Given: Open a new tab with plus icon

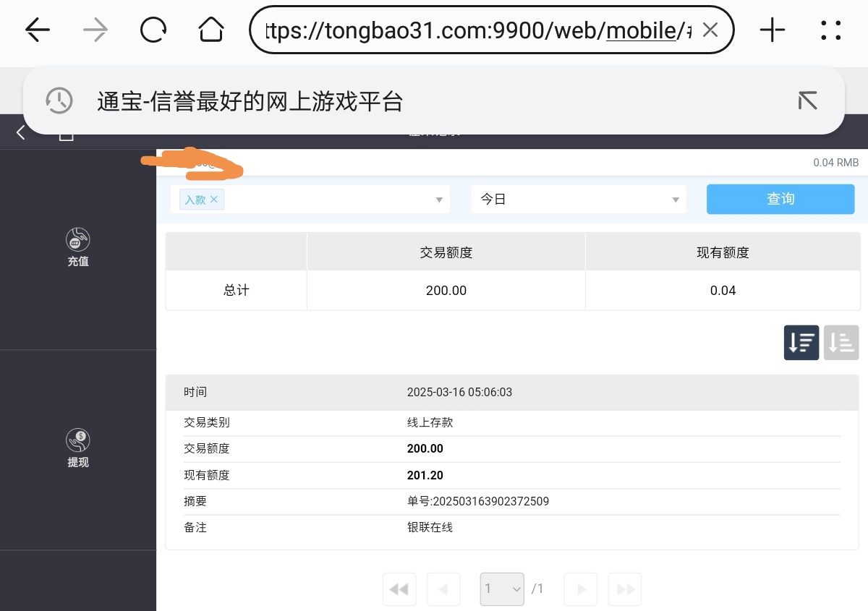Looking at the screenshot, I should [x=773, y=30].
